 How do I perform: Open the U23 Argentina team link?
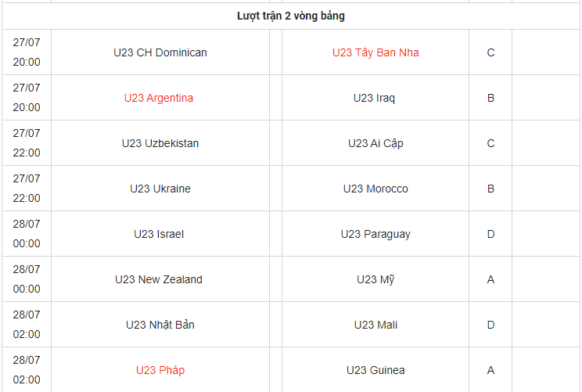pos(159,98)
